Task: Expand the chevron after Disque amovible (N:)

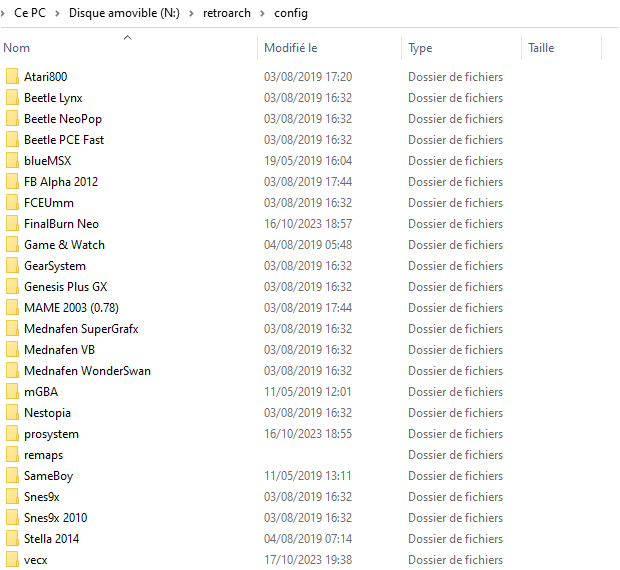Action: (190, 13)
